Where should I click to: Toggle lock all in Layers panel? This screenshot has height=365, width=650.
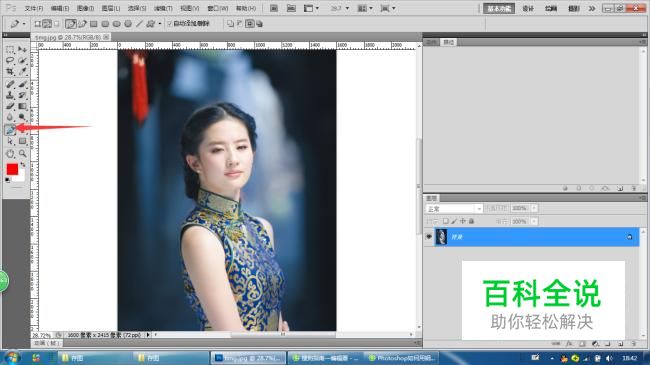tap(471, 221)
